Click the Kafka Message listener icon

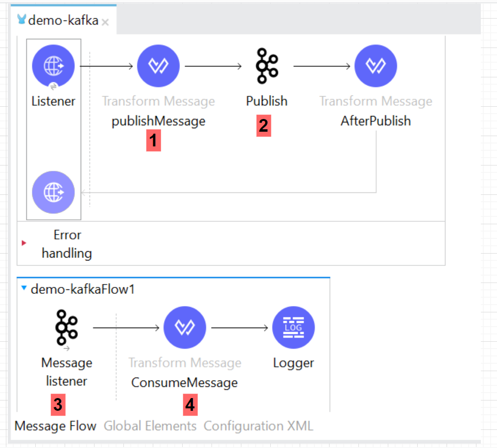(66, 327)
